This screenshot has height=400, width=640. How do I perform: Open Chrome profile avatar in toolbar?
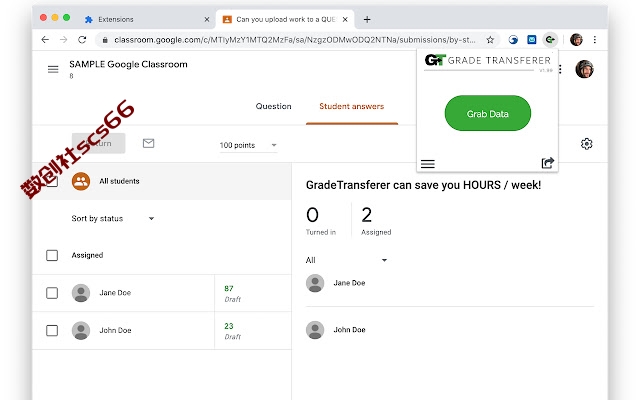pyautogui.click(x=576, y=40)
